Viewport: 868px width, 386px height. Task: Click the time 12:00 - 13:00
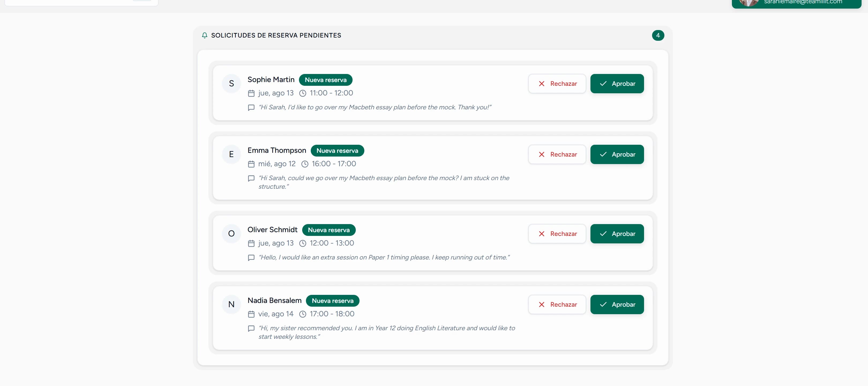click(332, 243)
